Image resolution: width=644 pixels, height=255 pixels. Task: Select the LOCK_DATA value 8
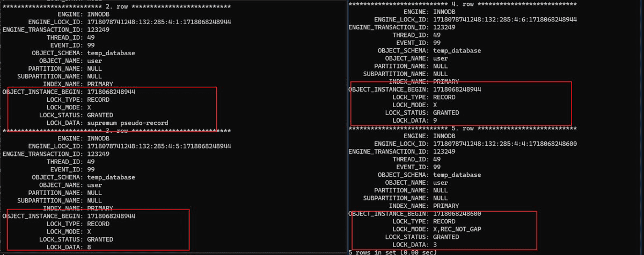coord(89,247)
